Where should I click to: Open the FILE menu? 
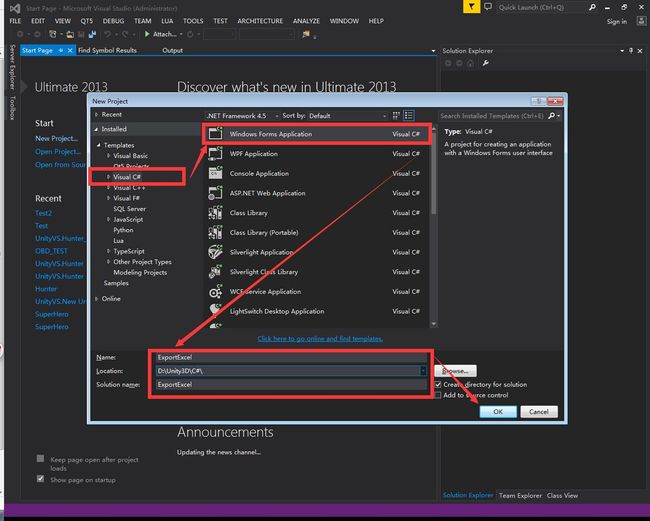coord(15,21)
